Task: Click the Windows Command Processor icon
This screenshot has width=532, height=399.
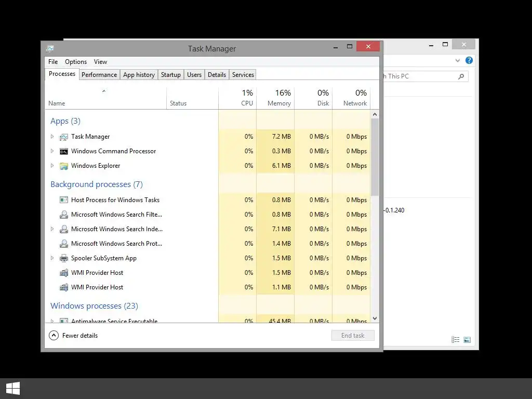Action: (64, 151)
